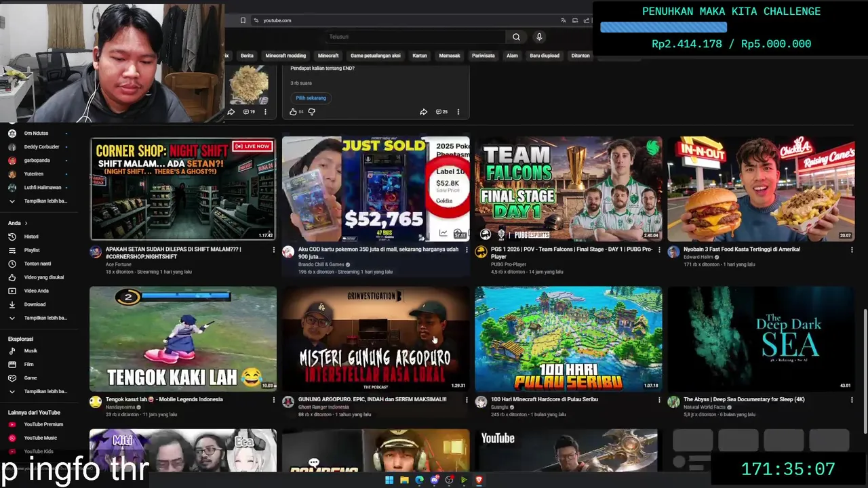Open the Deddy Corbuzier channel subscription

37,147
